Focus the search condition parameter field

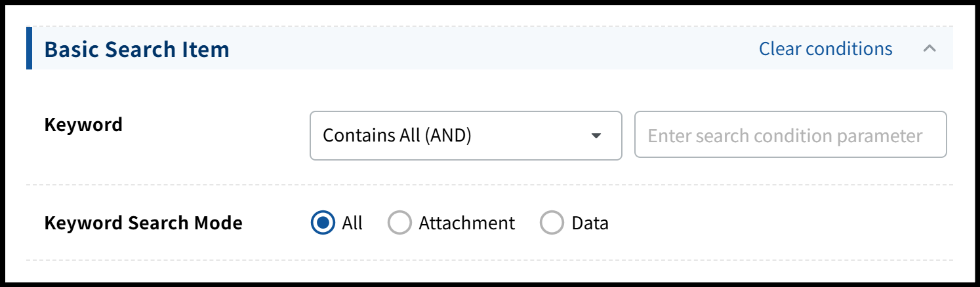pos(790,136)
